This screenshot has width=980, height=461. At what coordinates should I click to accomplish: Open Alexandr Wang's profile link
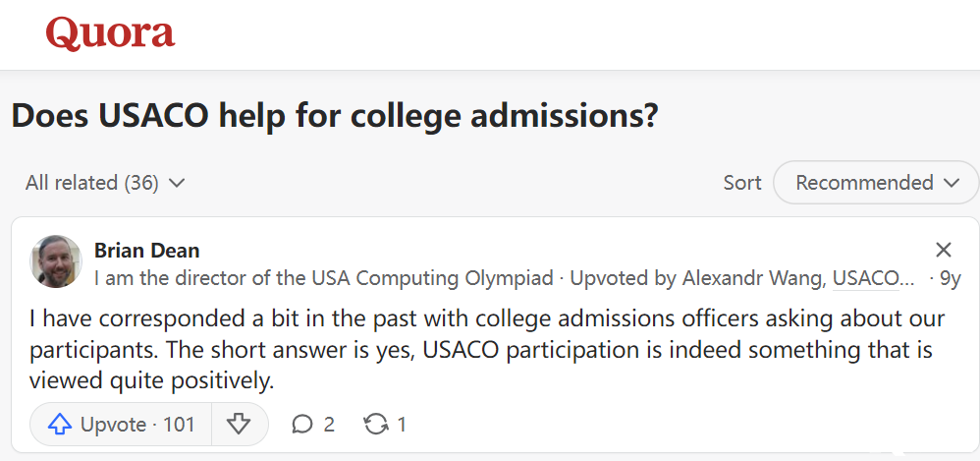752,278
